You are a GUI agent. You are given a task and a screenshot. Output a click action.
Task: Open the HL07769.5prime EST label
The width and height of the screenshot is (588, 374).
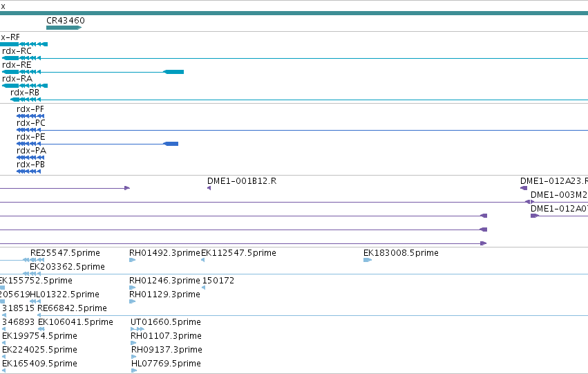click(x=166, y=364)
